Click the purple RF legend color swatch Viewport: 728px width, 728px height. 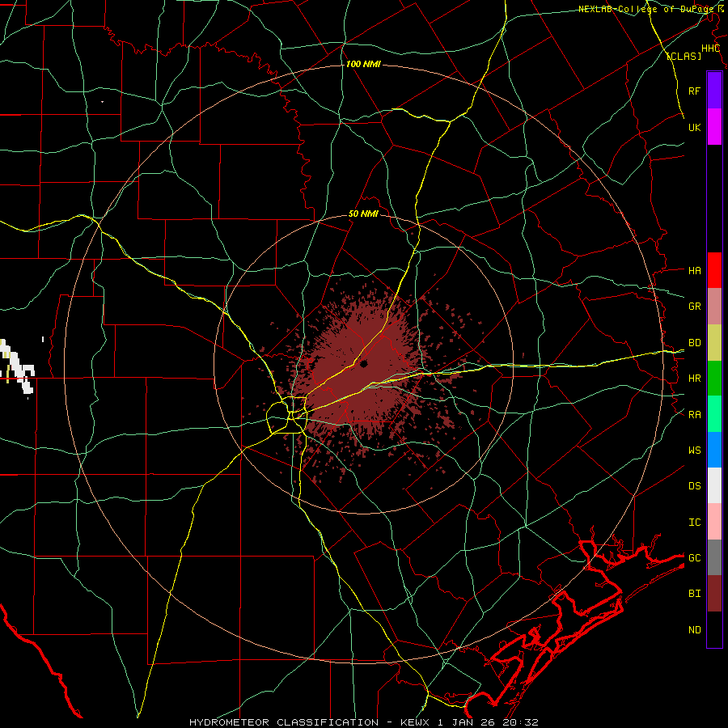(714, 91)
